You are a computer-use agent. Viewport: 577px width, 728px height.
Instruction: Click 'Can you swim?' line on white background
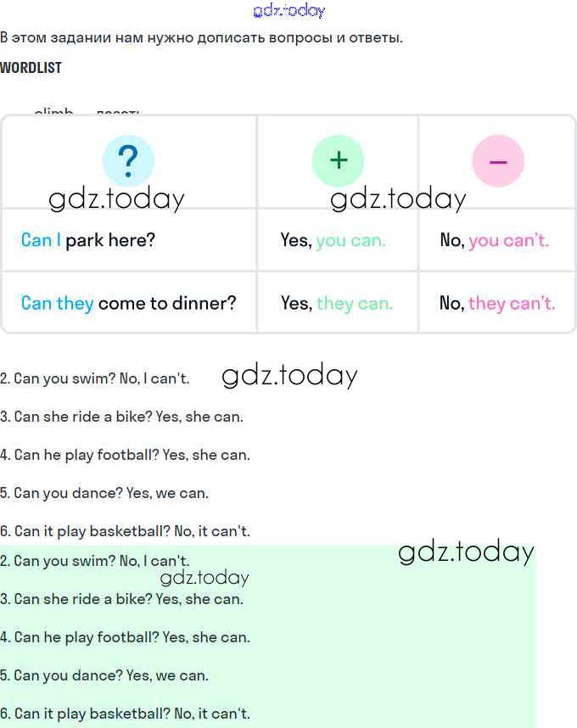coord(95,378)
